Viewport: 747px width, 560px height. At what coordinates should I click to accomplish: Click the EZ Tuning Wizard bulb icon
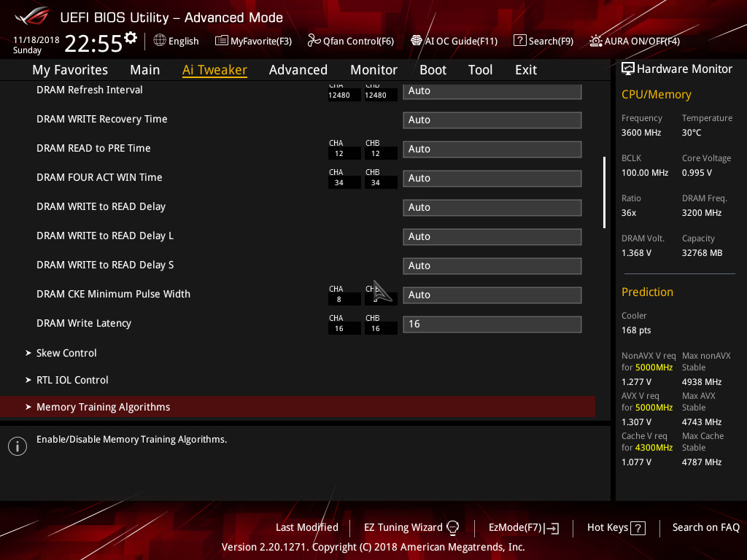tap(453, 528)
